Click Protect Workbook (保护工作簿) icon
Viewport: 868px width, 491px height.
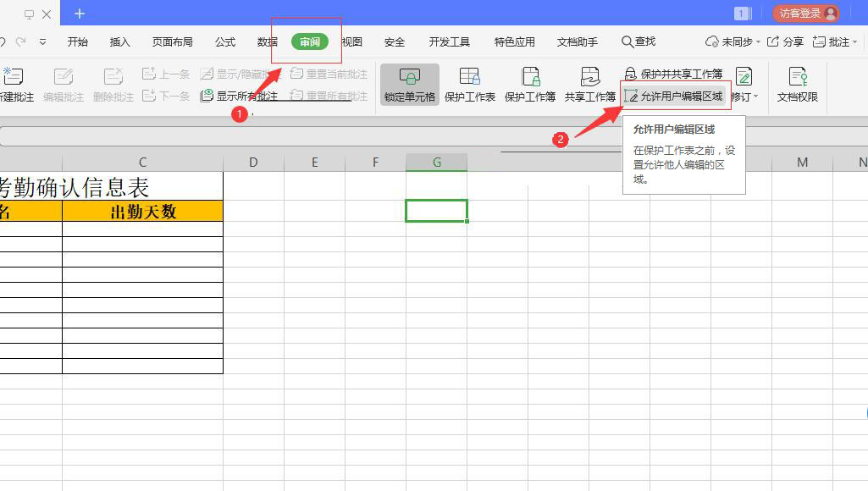[530, 76]
